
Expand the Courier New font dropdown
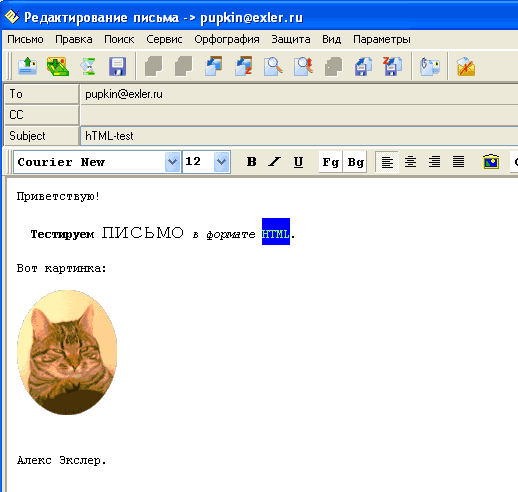pos(172,162)
